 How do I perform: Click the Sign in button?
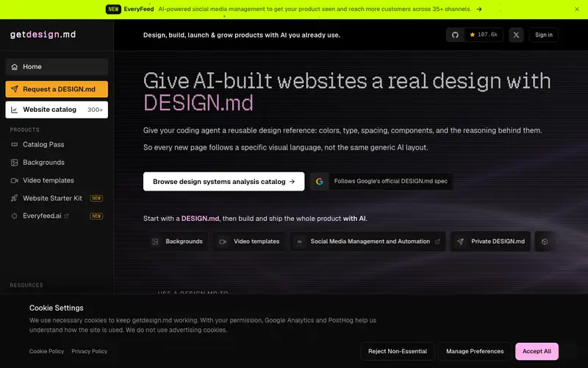tap(543, 35)
